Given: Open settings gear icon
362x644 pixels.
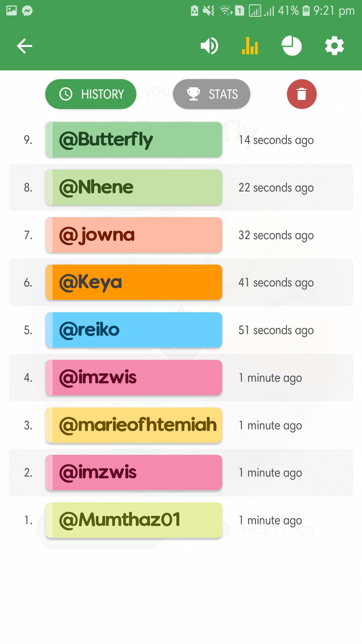Looking at the screenshot, I should click(x=335, y=46).
